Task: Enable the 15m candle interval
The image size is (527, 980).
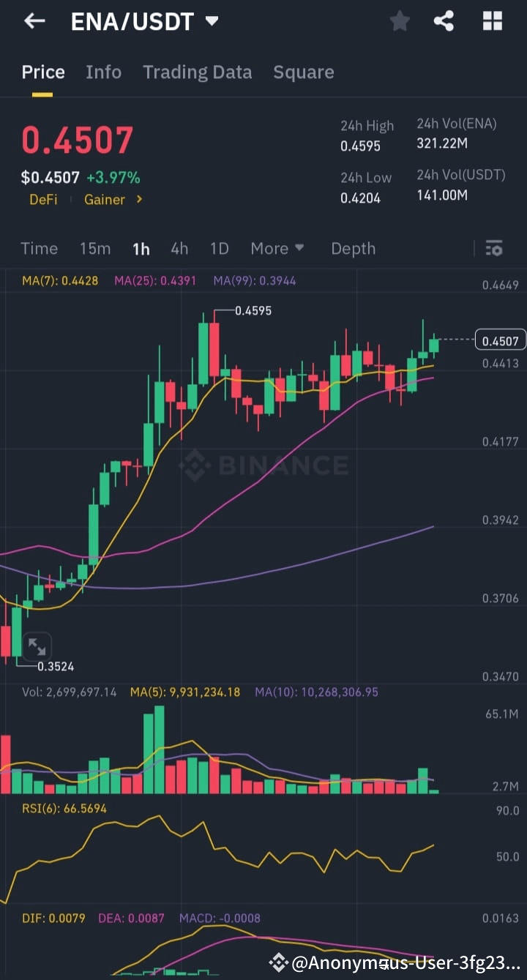Action: point(95,249)
